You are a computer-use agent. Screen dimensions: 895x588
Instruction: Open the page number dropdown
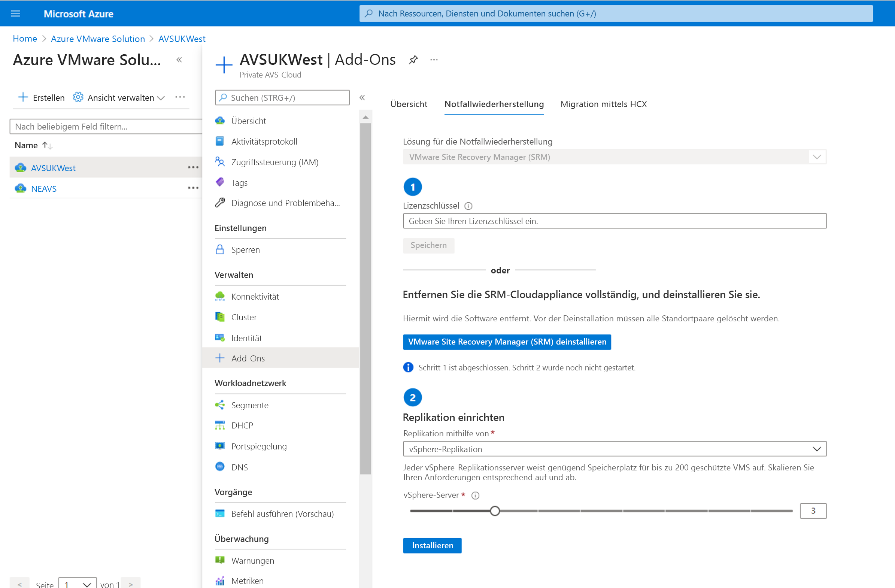(78, 584)
